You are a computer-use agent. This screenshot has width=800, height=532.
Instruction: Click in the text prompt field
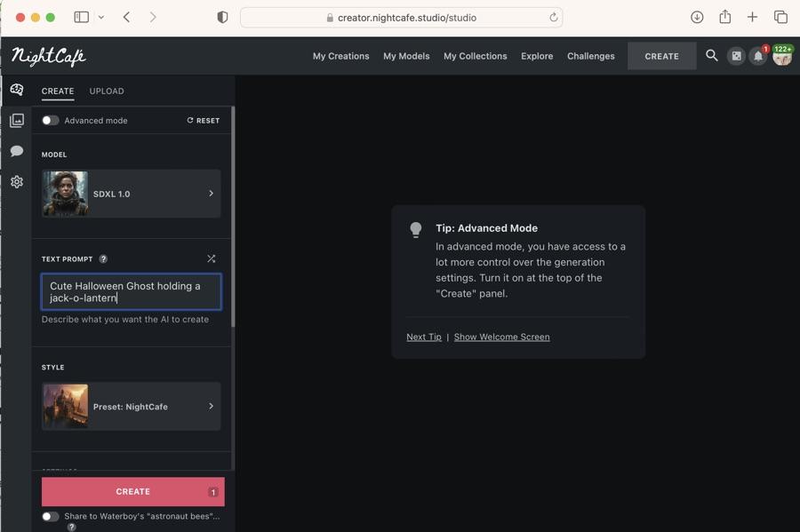coord(132,291)
